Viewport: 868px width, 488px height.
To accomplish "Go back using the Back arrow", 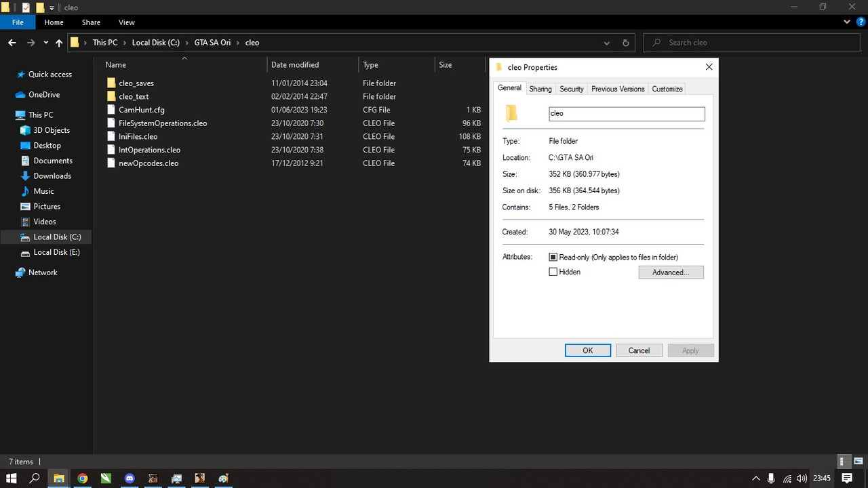I will click(x=12, y=43).
